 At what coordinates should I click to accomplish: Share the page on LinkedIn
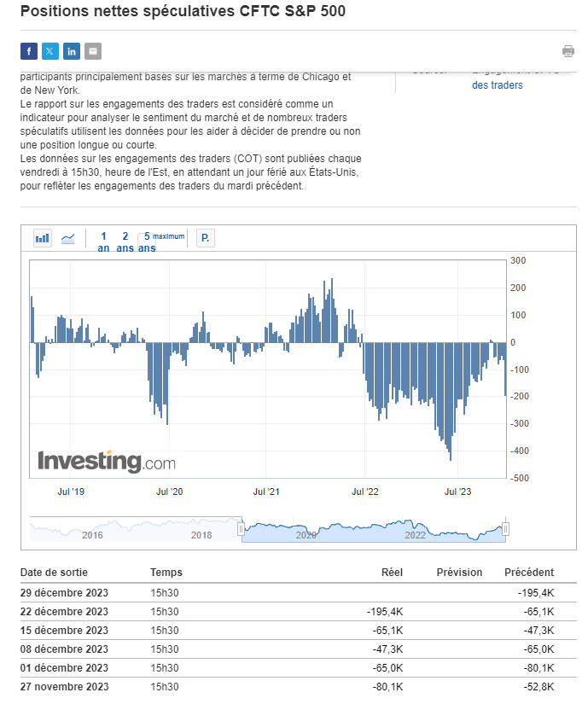click(x=72, y=51)
